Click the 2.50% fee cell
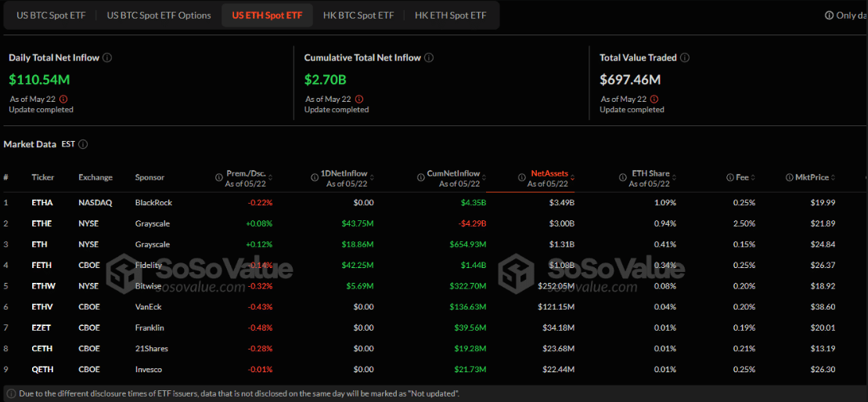Screen dimensions: 868x402 [744, 223]
